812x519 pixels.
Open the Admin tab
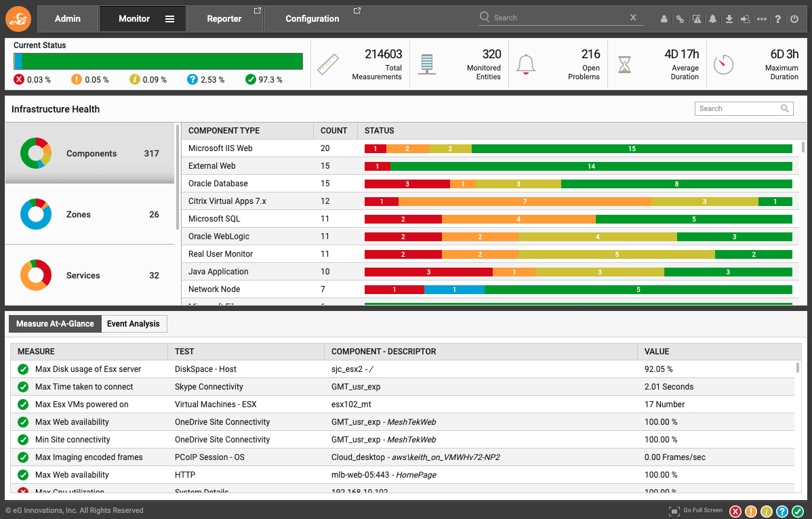pyautogui.click(x=68, y=18)
